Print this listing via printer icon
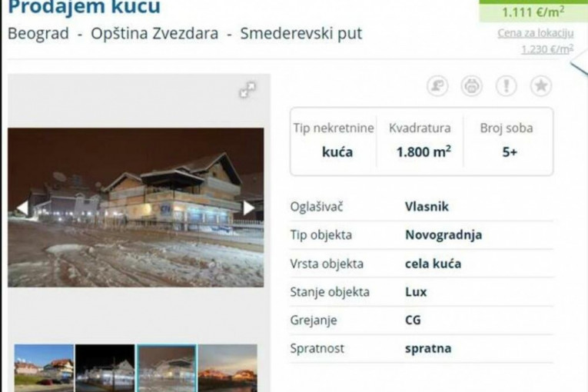 tap(471, 86)
